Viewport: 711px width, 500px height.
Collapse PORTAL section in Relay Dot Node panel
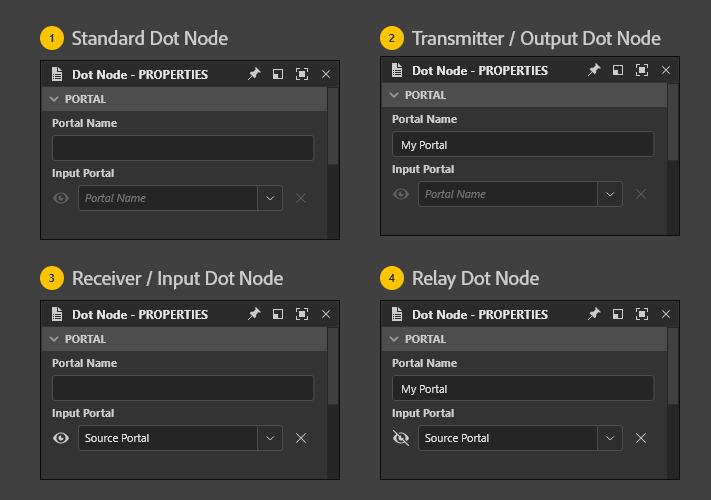pyautogui.click(x=394, y=339)
